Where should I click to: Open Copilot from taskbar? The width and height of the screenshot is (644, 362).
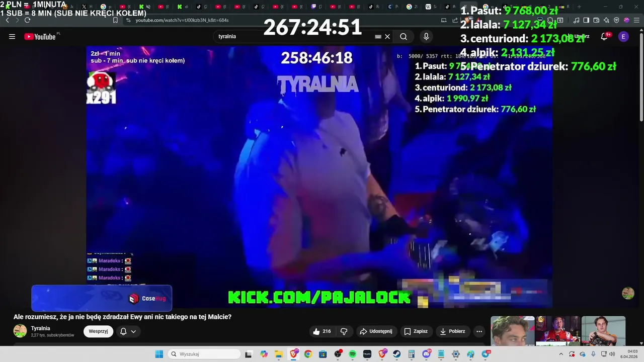tap(264, 354)
